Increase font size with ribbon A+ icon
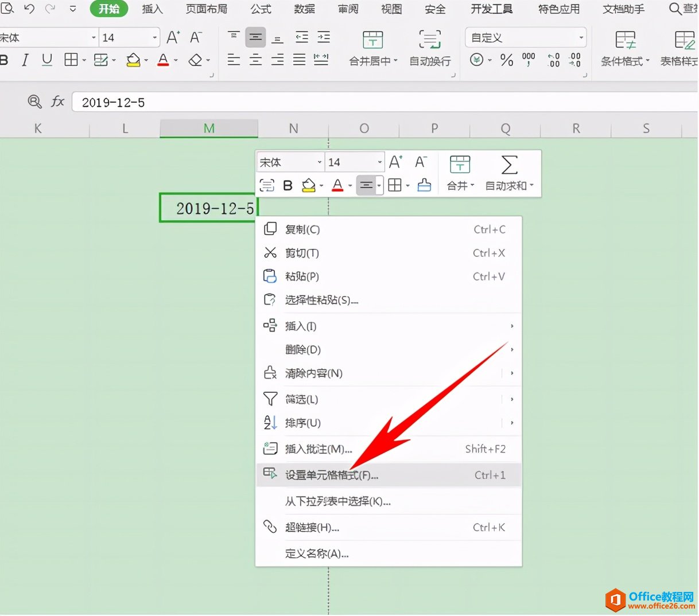The width and height of the screenshot is (699, 616). pos(173,38)
